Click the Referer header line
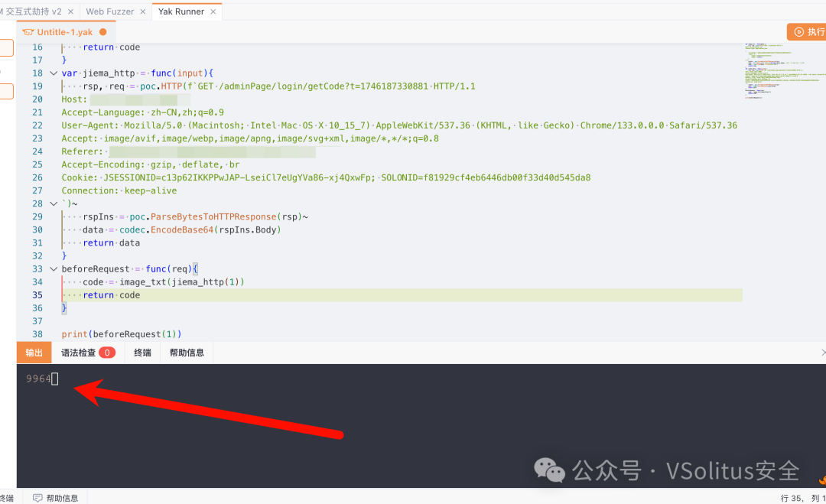Viewport: 826px width, 504px height. coord(188,151)
